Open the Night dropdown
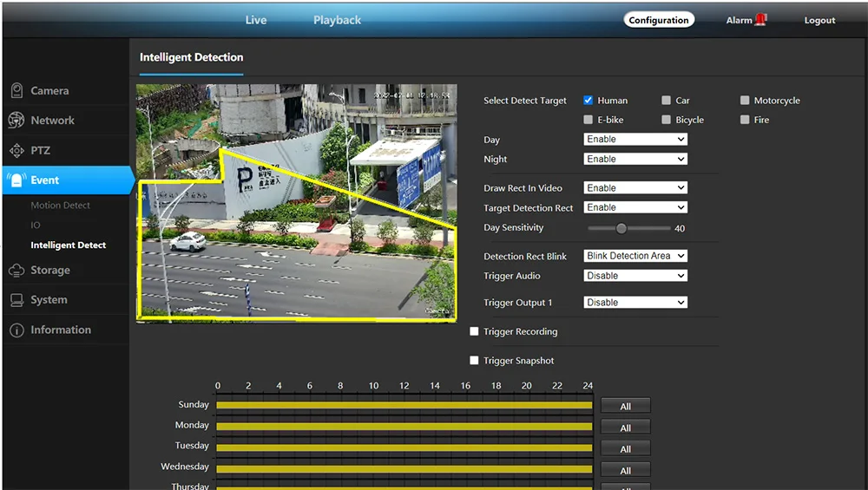 [635, 160]
